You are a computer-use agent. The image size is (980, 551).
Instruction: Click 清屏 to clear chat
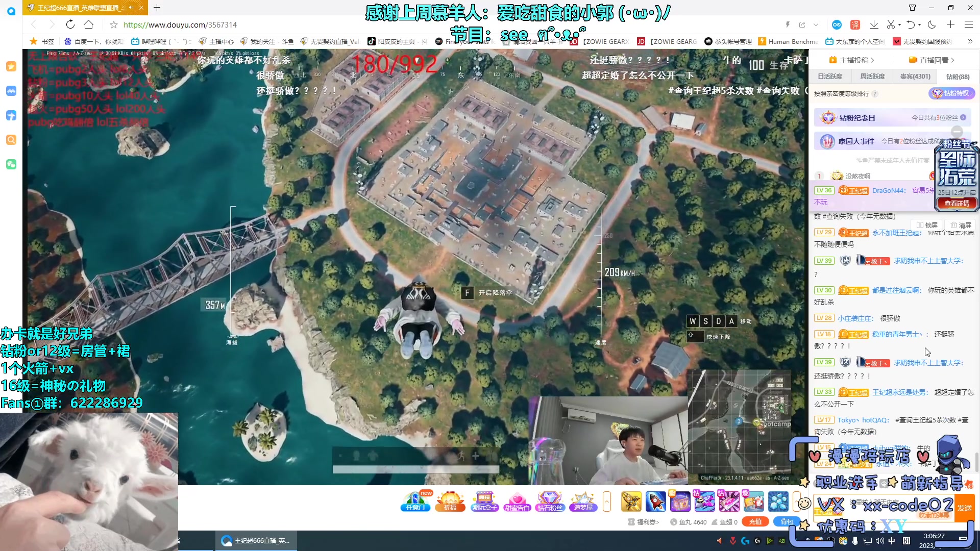click(x=961, y=225)
